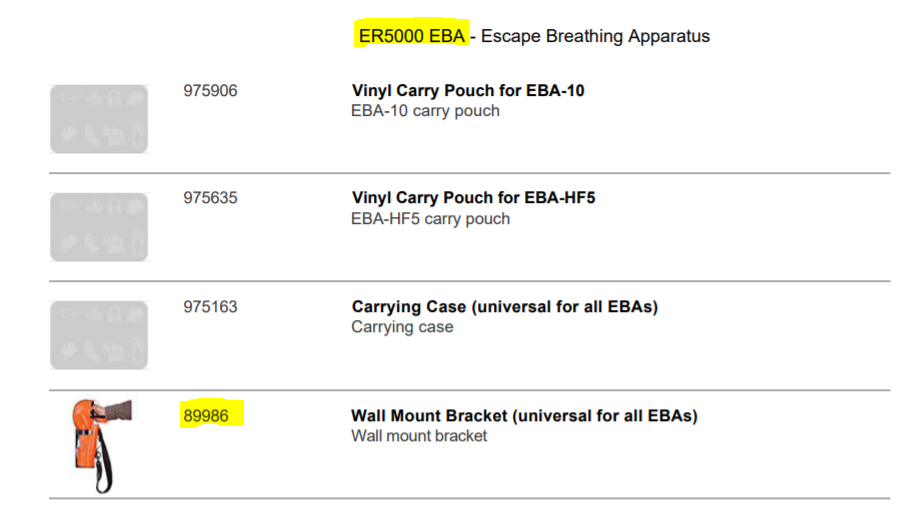Click the highlighted part number 89986

pos(206,415)
